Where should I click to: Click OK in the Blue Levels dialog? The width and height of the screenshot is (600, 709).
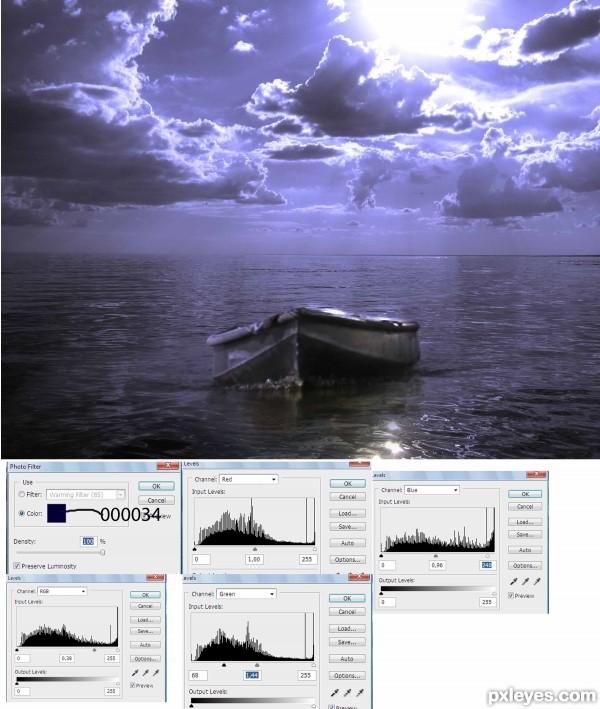(x=524, y=494)
